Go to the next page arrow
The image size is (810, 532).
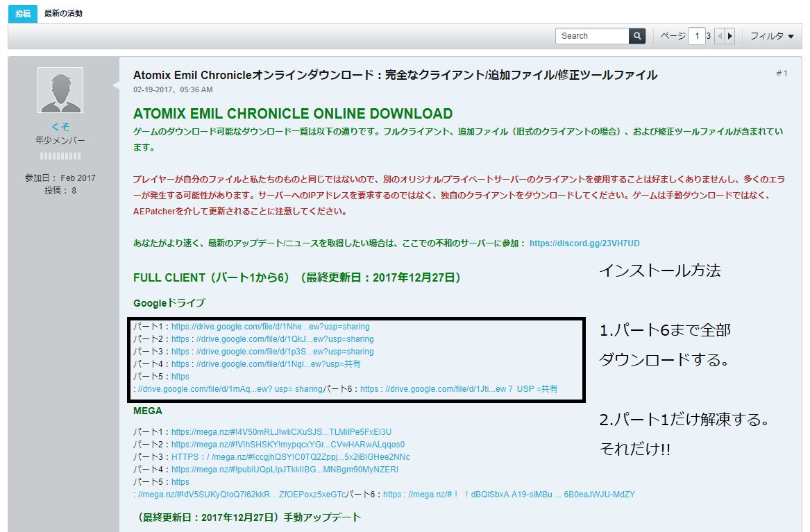click(730, 36)
